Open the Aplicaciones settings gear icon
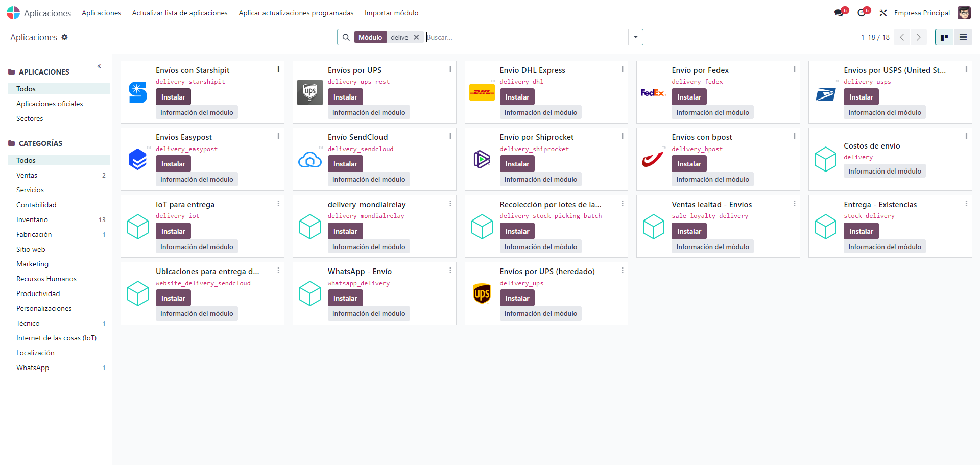The image size is (980, 465). (x=64, y=37)
